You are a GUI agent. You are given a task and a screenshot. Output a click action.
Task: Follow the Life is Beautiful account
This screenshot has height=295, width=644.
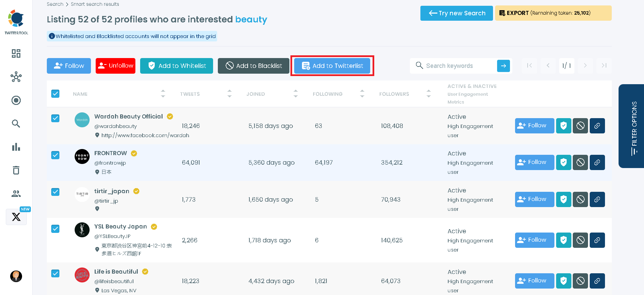click(535, 281)
